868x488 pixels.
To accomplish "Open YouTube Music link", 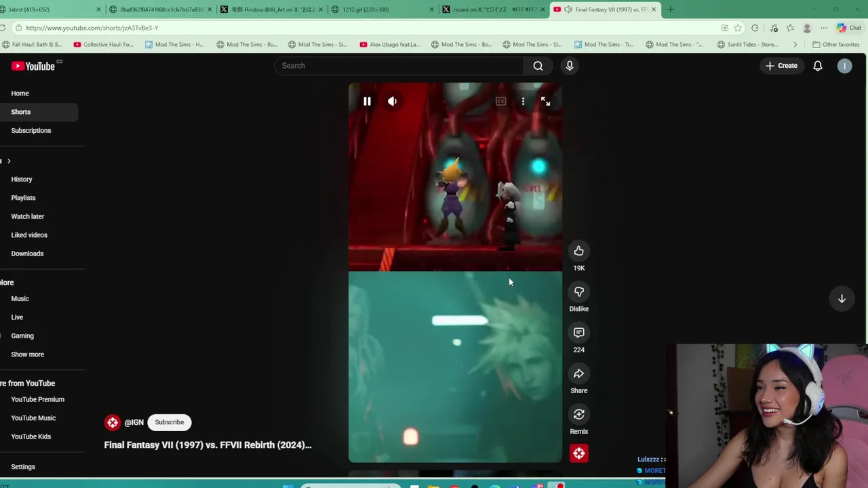I will (33, 418).
